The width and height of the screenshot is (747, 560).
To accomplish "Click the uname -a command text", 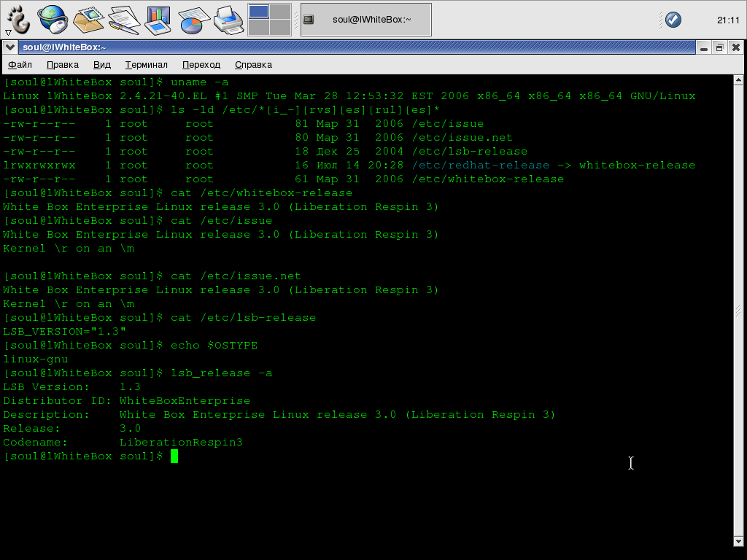I will pyautogui.click(x=200, y=82).
